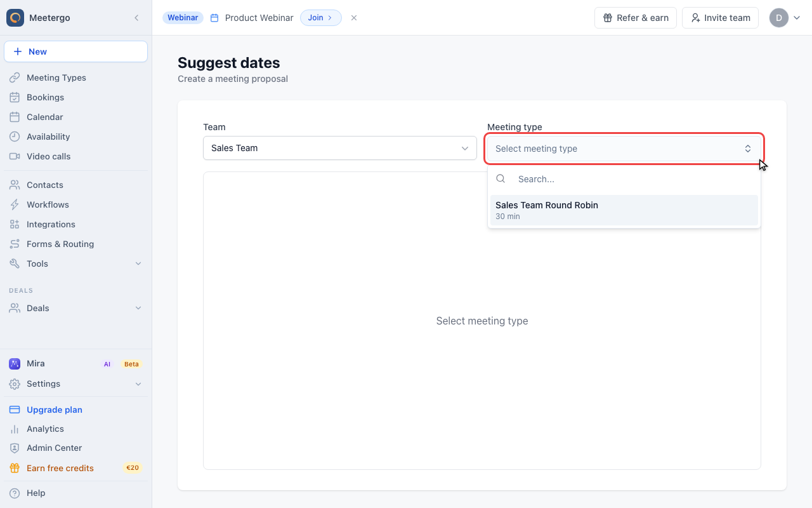Viewport: 812px width, 508px height.
Task: Click the D user avatar
Action: coord(778,18)
